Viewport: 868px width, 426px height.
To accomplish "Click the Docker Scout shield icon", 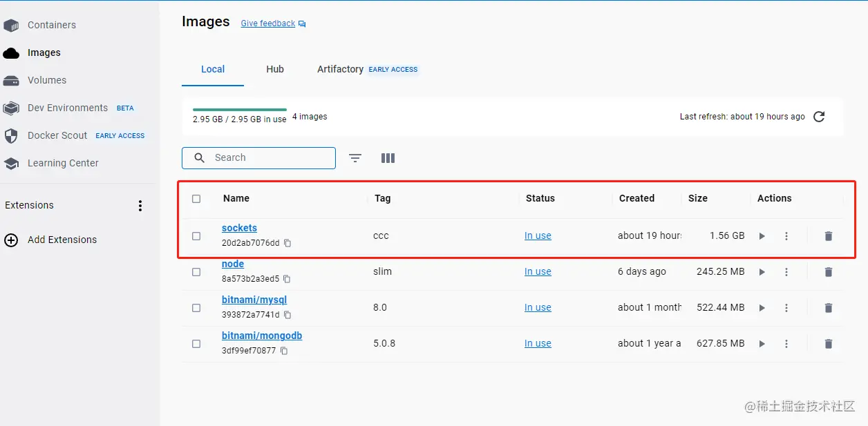I will point(11,136).
